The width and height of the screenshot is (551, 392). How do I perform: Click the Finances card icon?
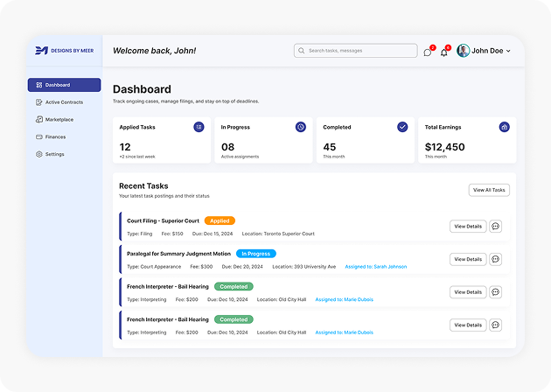39,136
